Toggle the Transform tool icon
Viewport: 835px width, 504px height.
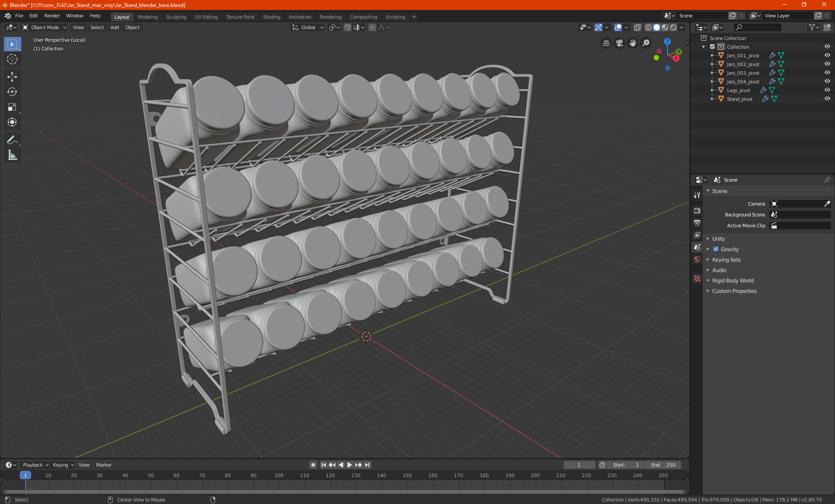(x=12, y=123)
